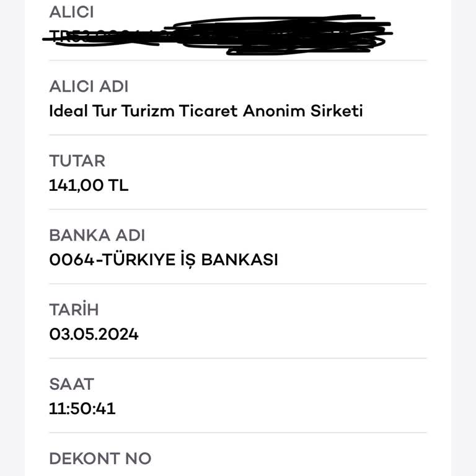Click the divider line below the recipient name
Screen dimensions: 476x476
point(238,135)
